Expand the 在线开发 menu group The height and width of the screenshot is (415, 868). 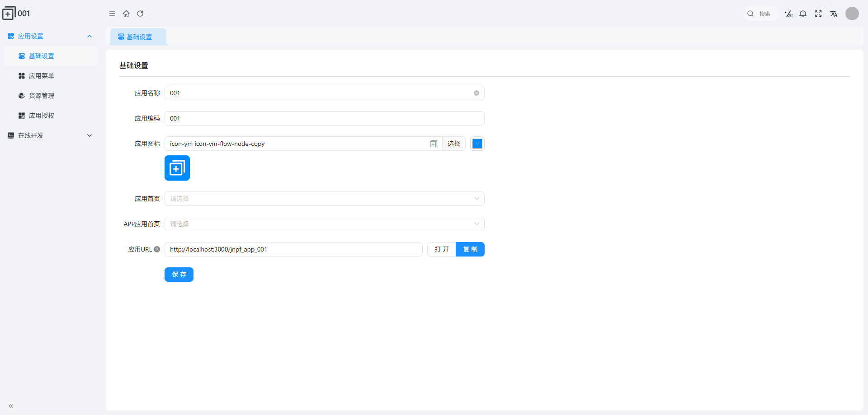tap(50, 135)
